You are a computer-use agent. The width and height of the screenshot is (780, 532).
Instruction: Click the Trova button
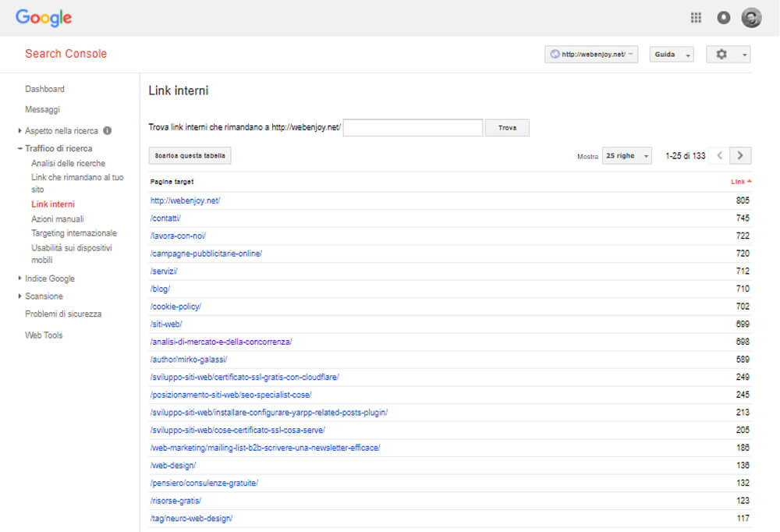507,128
